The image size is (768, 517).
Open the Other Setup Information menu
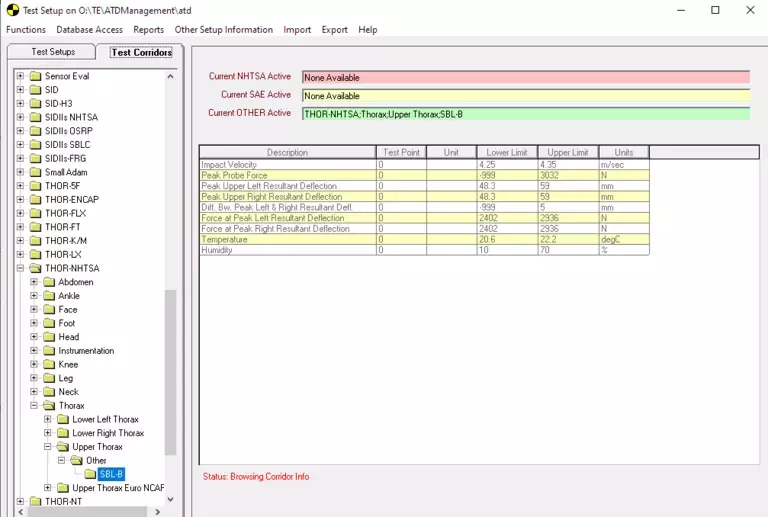coord(223,30)
